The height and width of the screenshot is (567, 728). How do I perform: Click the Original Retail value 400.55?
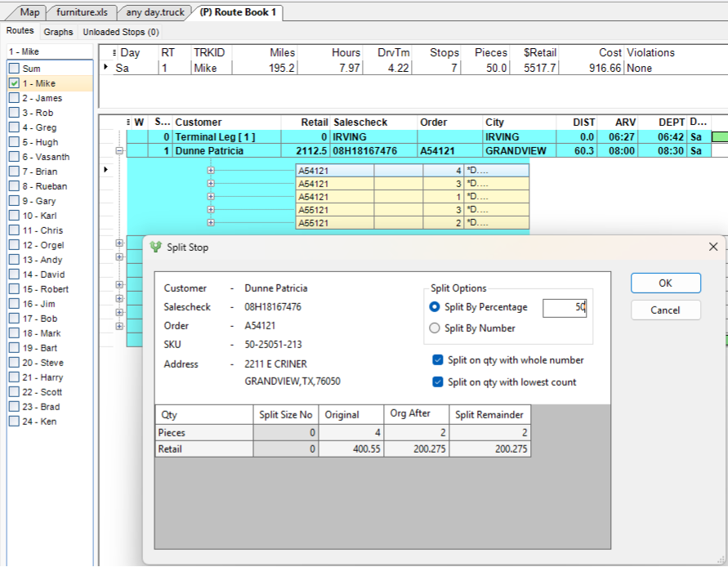point(351,449)
